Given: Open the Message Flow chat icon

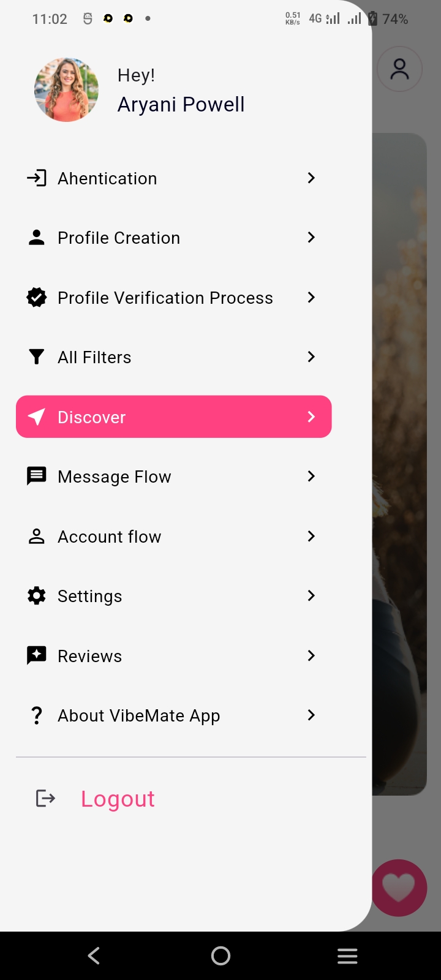Looking at the screenshot, I should coord(37,476).
